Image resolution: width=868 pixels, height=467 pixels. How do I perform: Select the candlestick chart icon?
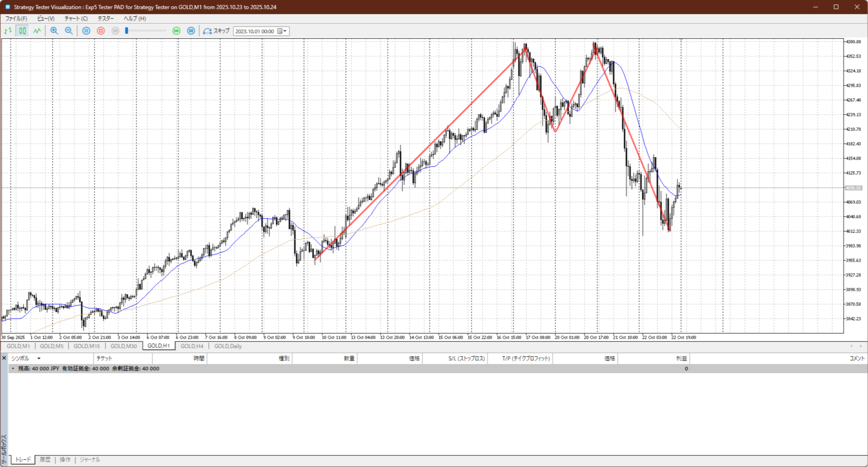pyautogui.click(x=22, y=31)
